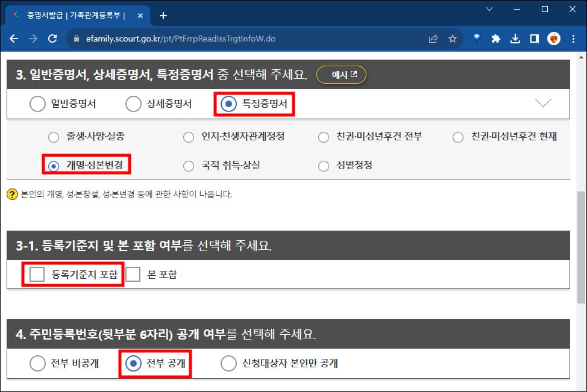Click the 예시 example button
587x392 pixels.
(x=341, y=75)
